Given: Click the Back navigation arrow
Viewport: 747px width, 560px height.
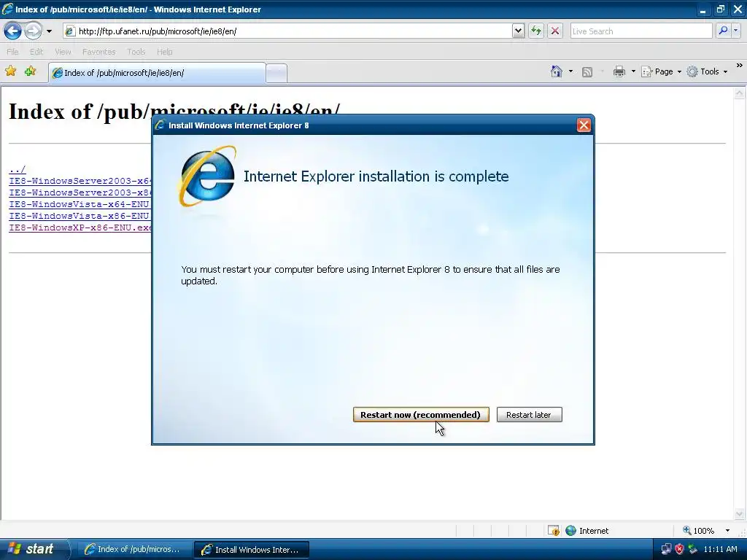Looking at the screenshot, I should tap(12, 31).
